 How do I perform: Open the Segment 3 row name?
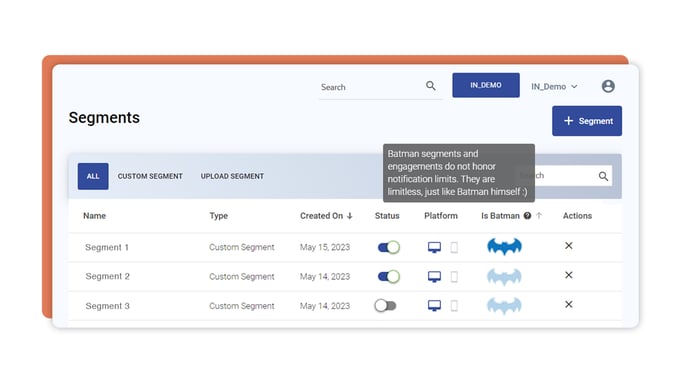(x=107, y=306)
